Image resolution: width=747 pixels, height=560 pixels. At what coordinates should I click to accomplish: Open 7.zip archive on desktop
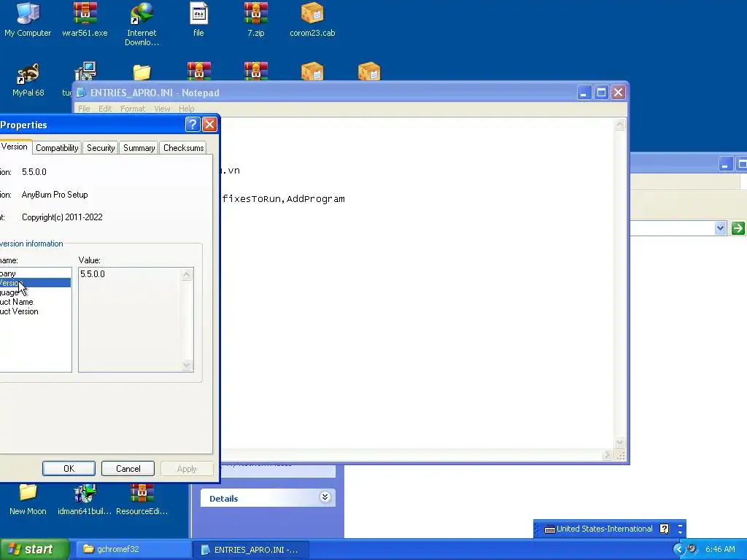[256, 19]
